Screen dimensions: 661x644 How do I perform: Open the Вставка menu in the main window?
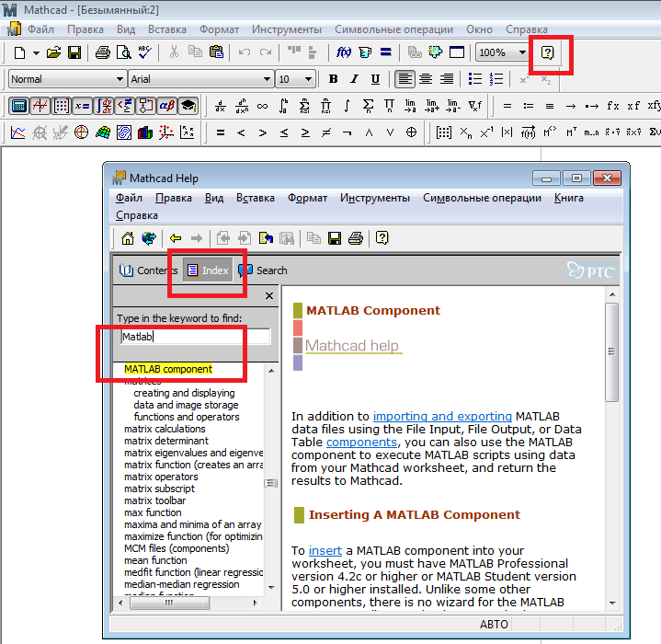167,29
